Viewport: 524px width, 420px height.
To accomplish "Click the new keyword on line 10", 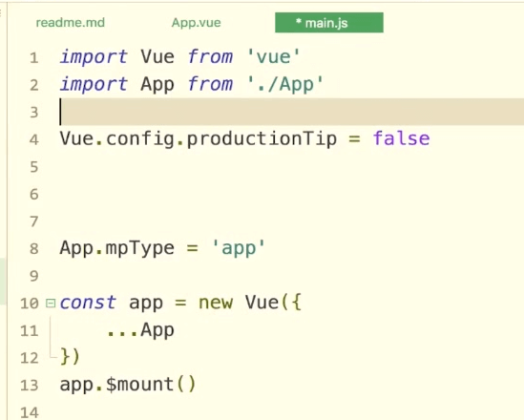I will pyautogui.click(x=216, y=303).
